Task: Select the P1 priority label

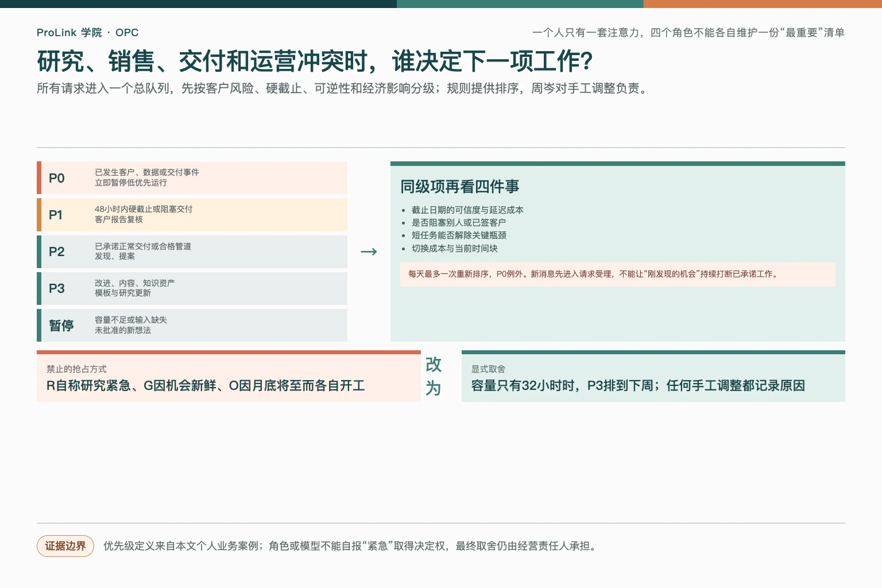Action: [56, 215]
